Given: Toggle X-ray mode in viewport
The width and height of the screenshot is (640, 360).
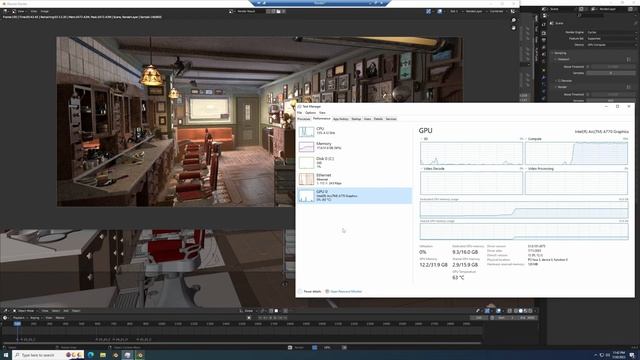Looking at the screenshot, I should point(509,311).
